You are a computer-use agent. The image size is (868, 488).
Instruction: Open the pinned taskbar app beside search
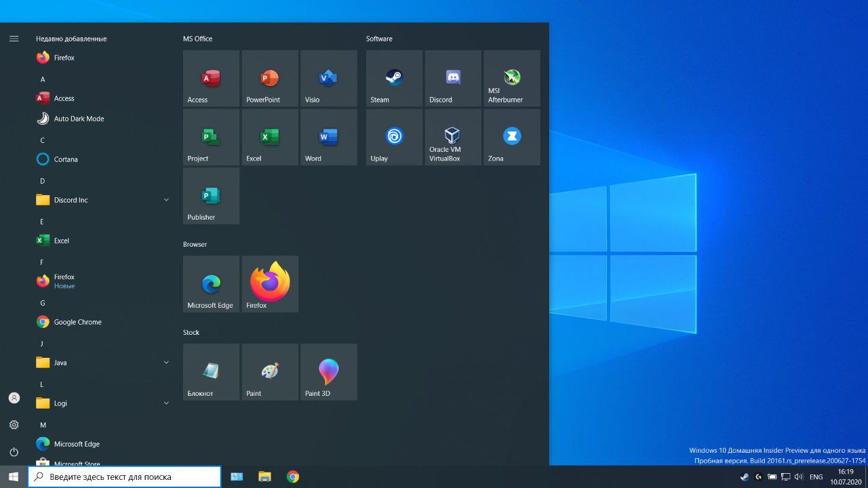[237, 476]
